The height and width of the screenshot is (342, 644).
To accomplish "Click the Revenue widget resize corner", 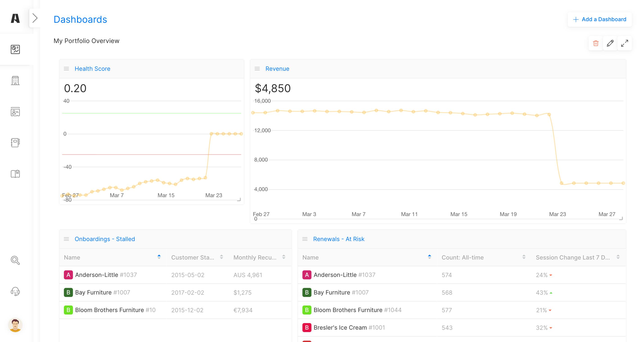I will (621, 218).
